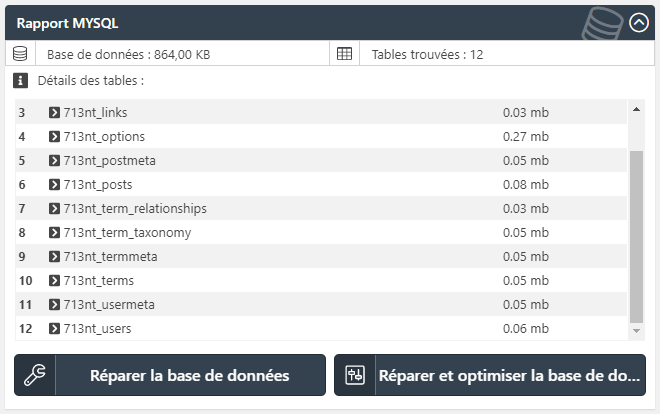The width and height of the screenshot is (660, 414).
Task: Select the 713nt_usermeta table row
Action: click(x=321, y=304)
